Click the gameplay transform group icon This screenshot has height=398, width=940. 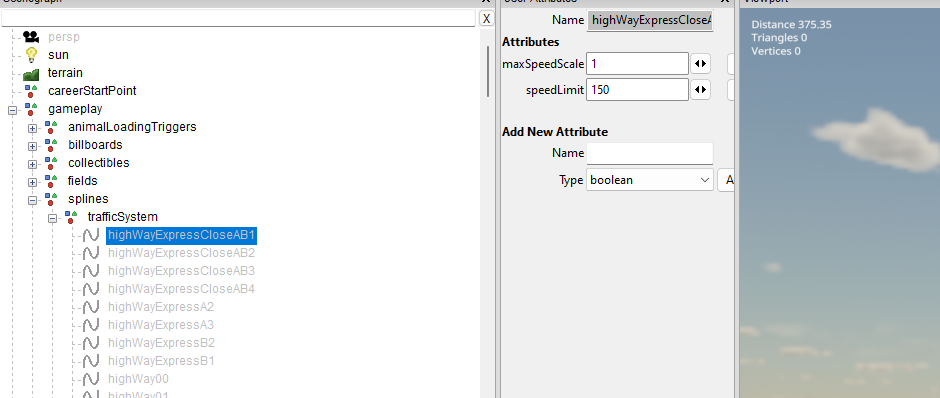pos(31,109)
